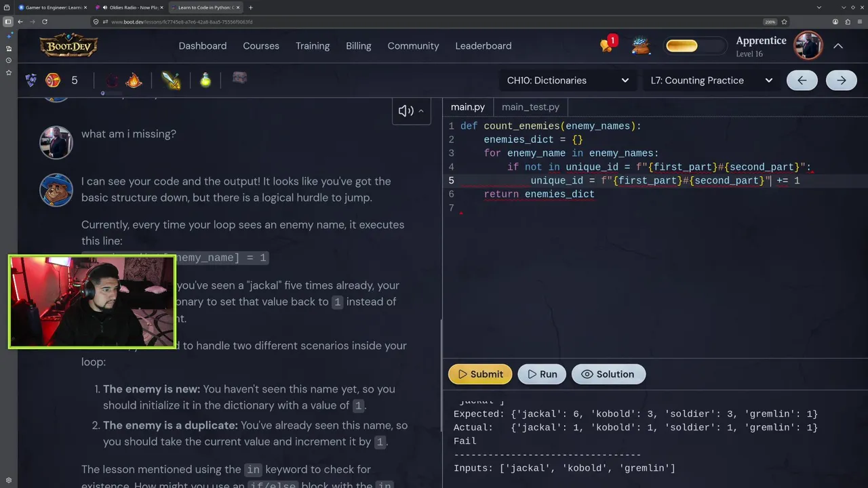This screenshot has height=488, width=868.
Task: Open the sidebar synced tabs icon
Action: coord(8,48)
